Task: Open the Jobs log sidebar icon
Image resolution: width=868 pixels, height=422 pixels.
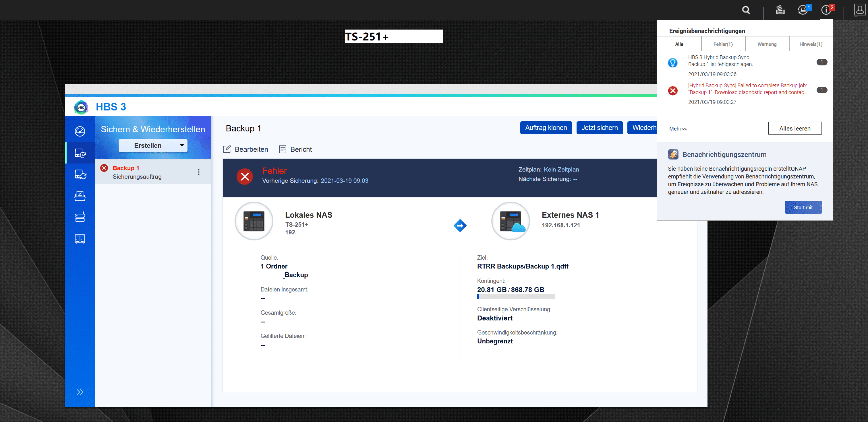Action: coord(80,239)
